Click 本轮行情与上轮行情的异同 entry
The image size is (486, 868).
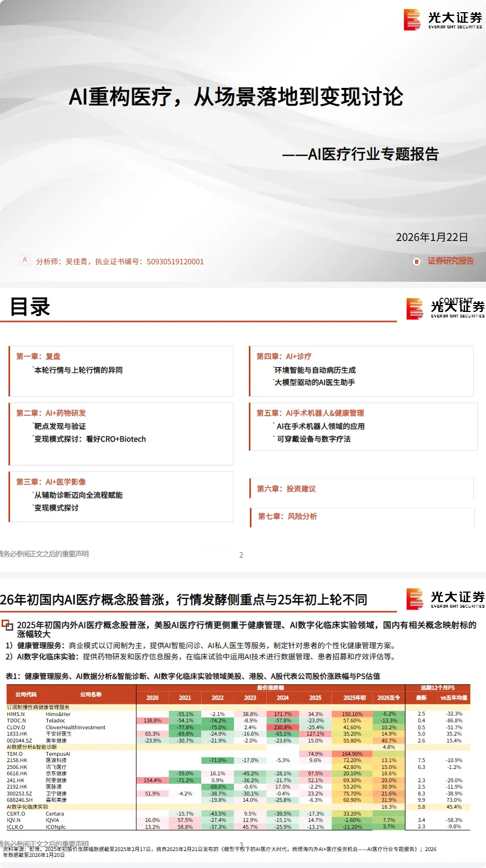point(78,370)
